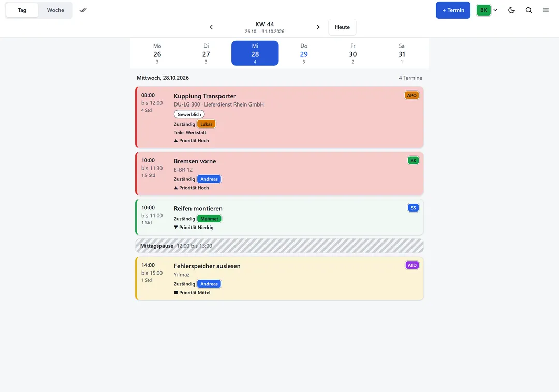Click the Gewerblich label chip
The height and width of the screenshot is (392, 559).
coord(189,114)
